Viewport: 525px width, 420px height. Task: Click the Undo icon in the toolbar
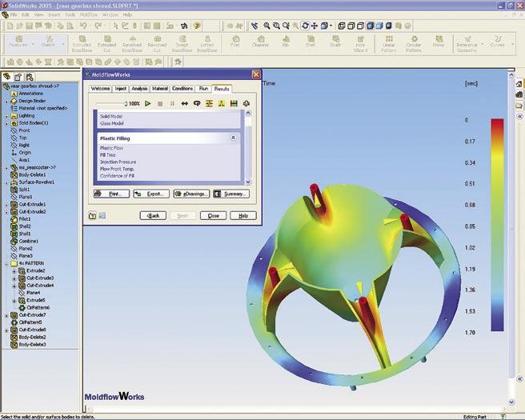click(82, 26)
